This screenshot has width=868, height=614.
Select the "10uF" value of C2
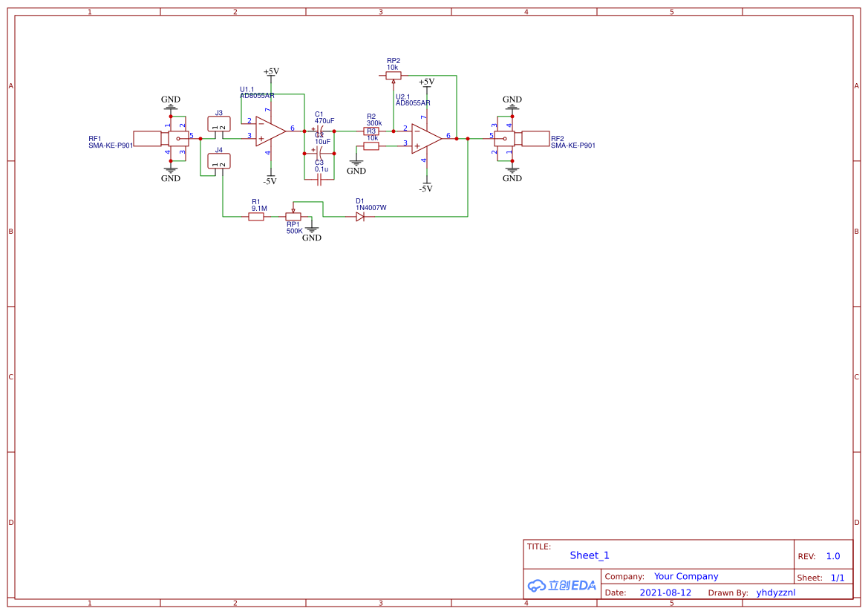pos(323,142)
